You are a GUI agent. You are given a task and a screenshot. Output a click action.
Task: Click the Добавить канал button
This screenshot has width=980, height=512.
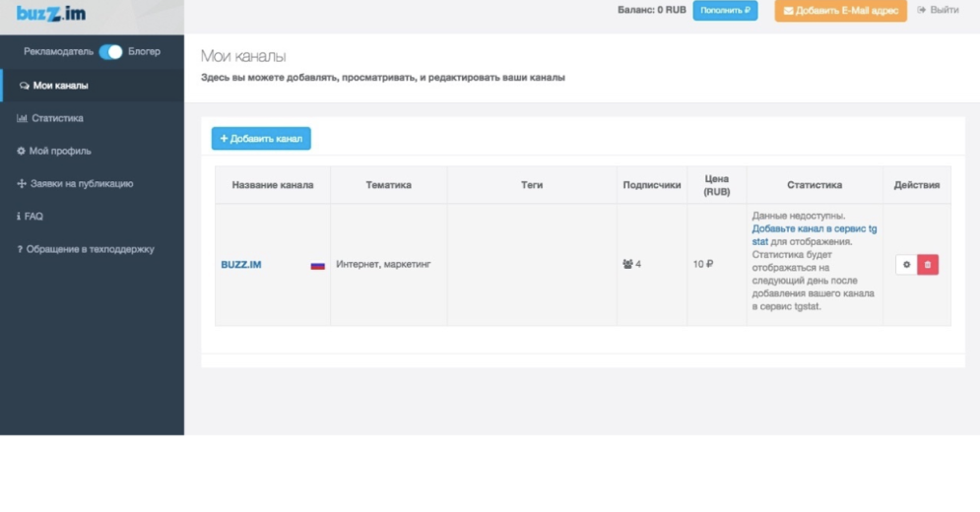[x=261, y=139]
